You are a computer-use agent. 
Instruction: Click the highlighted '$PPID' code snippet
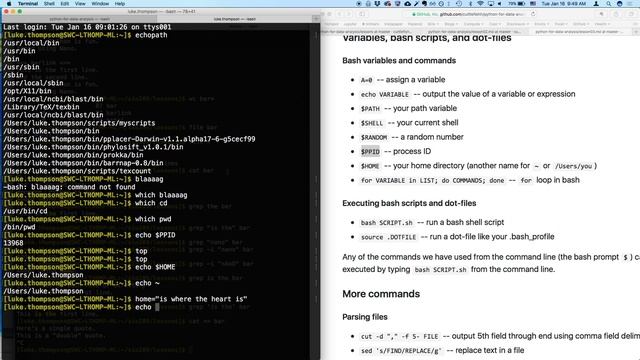tap(370, 151)
